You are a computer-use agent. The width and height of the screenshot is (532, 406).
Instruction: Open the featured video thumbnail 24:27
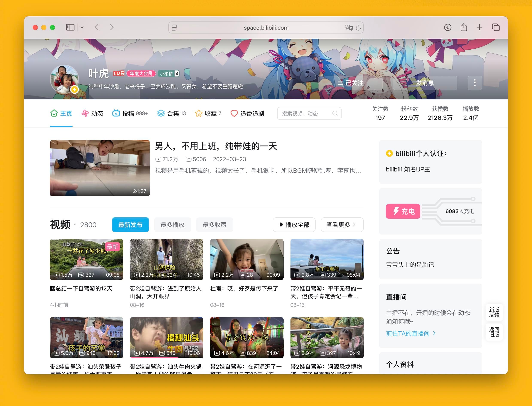(x=100, y=168)
